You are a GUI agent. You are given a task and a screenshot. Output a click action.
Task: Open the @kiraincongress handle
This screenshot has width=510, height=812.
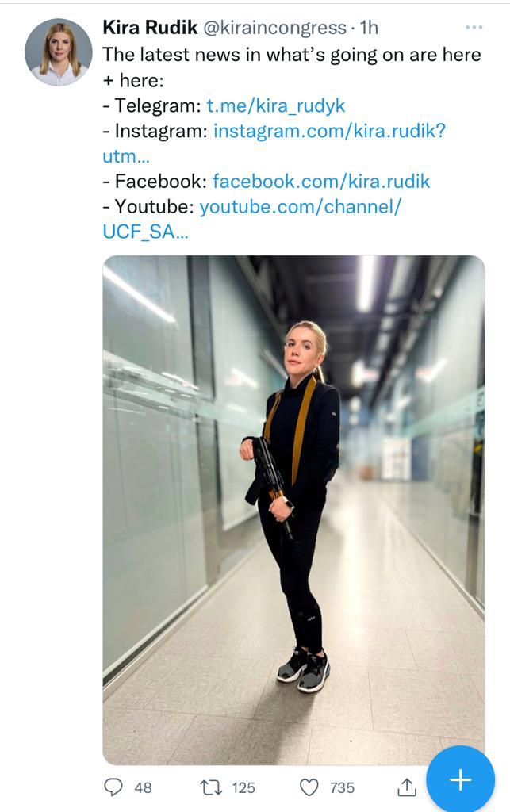(x=274, y=28)
